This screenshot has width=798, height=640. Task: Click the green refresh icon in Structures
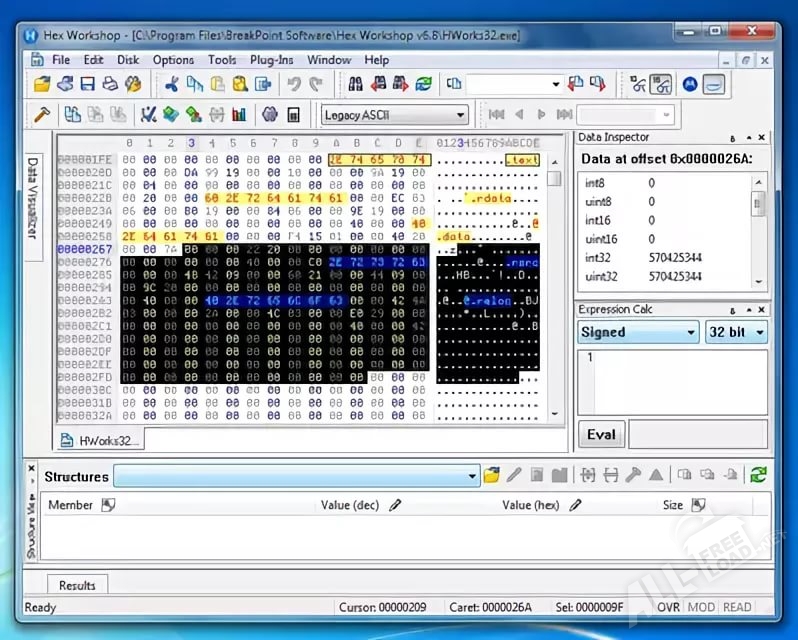point(759,475)
